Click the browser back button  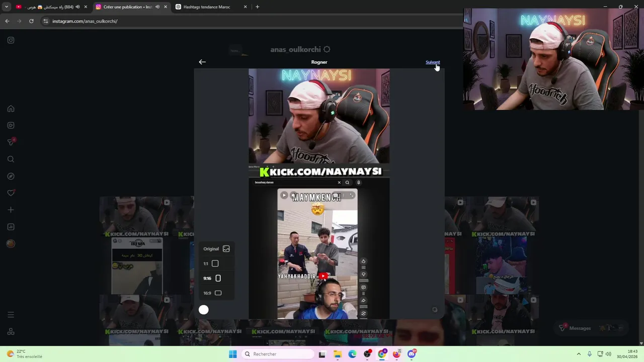pos(7,21)
